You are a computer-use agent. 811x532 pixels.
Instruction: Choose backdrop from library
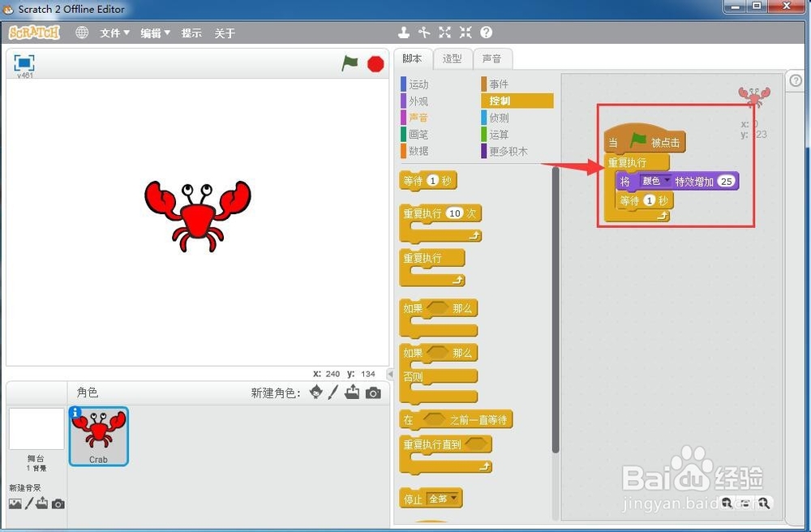point(15,504)
